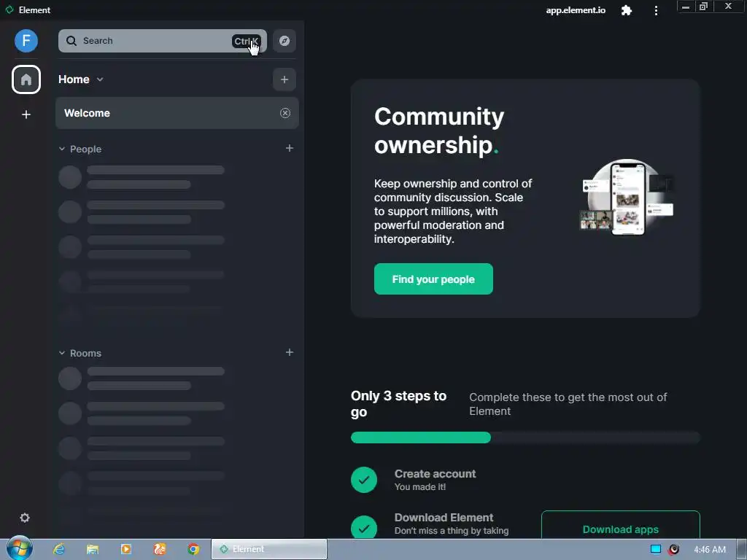Click the Element logo in the title bar
This screenshot has width=747, height=560.
coord(9,9)
